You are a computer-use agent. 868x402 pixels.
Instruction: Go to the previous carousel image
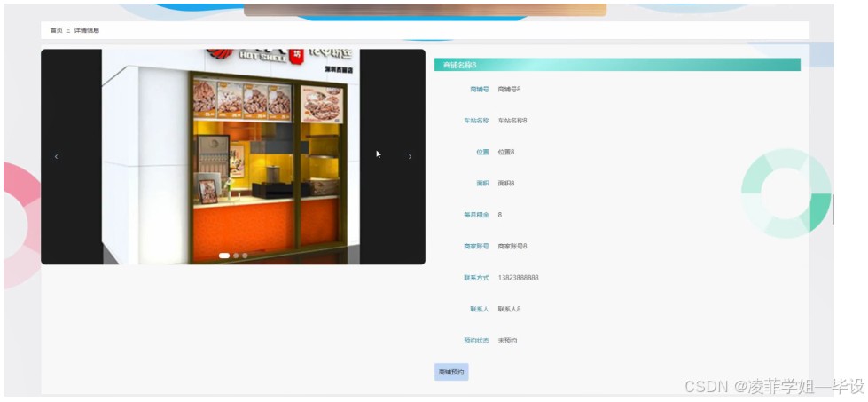click(x=56, y=157)
